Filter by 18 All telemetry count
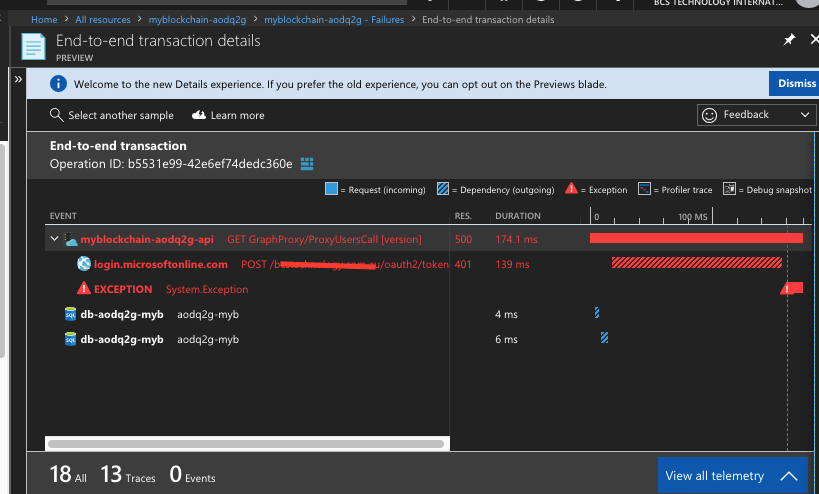This screenshot has width=819, height=494. (68, 475)
